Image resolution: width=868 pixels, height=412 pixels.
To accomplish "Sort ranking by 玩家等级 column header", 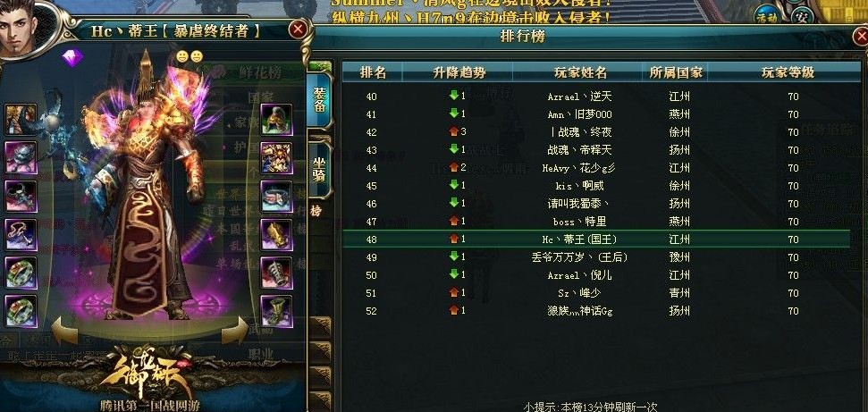I will pos(788,72).
